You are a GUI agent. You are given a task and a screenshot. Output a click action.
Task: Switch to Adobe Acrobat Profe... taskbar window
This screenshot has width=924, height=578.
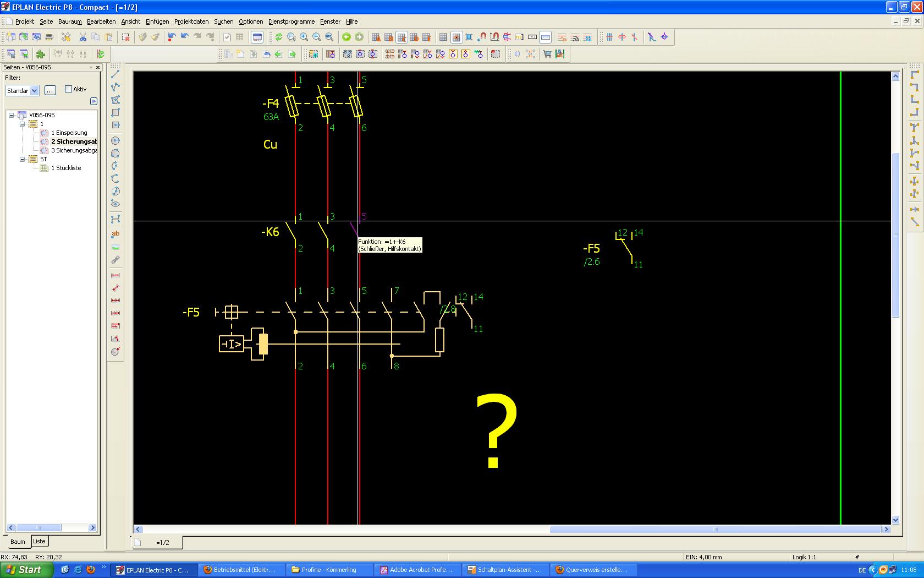(x=417, y=570)
